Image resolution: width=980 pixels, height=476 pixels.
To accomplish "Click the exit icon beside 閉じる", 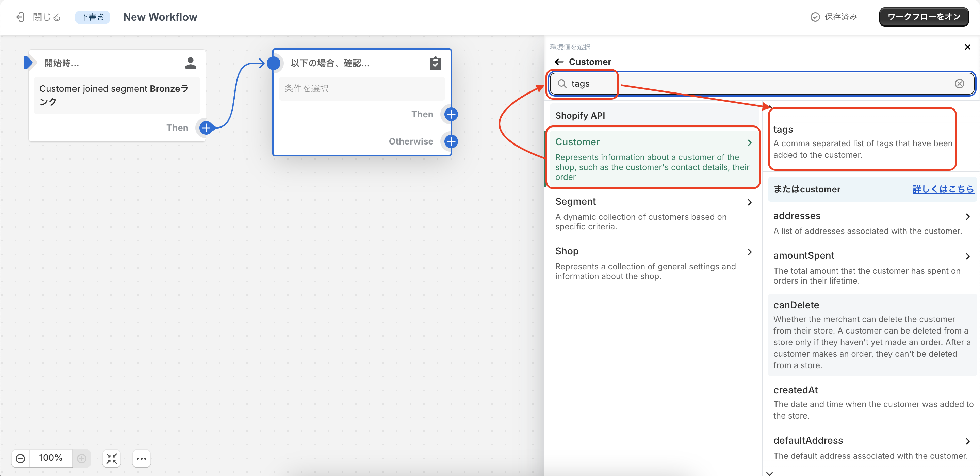I will (20, 17).
